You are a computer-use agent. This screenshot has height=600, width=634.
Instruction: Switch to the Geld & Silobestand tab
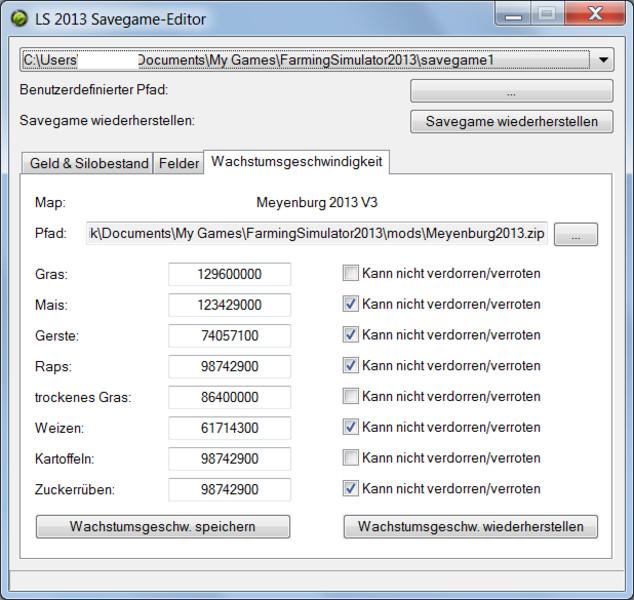(x=89, y=163)
